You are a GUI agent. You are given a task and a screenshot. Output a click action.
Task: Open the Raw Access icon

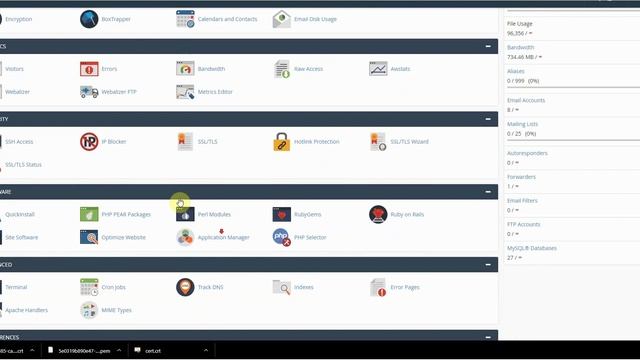(x=282, y=69)
